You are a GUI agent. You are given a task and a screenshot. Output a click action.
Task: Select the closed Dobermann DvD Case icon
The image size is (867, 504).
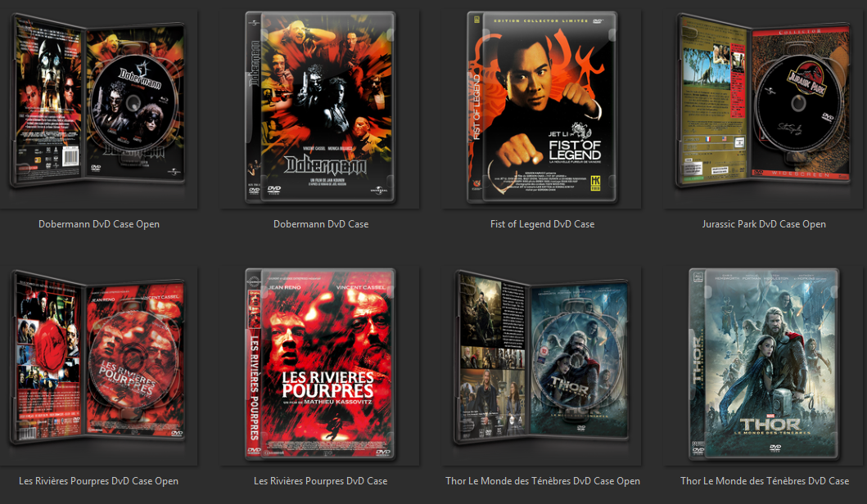321,107
